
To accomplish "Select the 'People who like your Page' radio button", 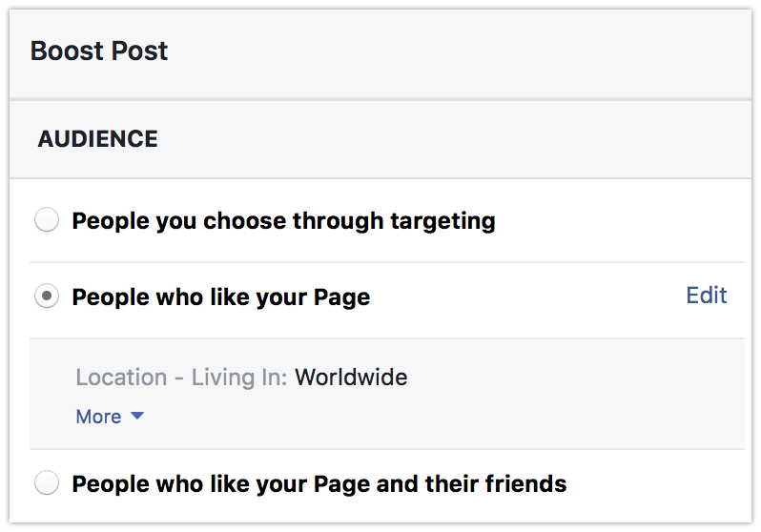I will pos(46,297).
